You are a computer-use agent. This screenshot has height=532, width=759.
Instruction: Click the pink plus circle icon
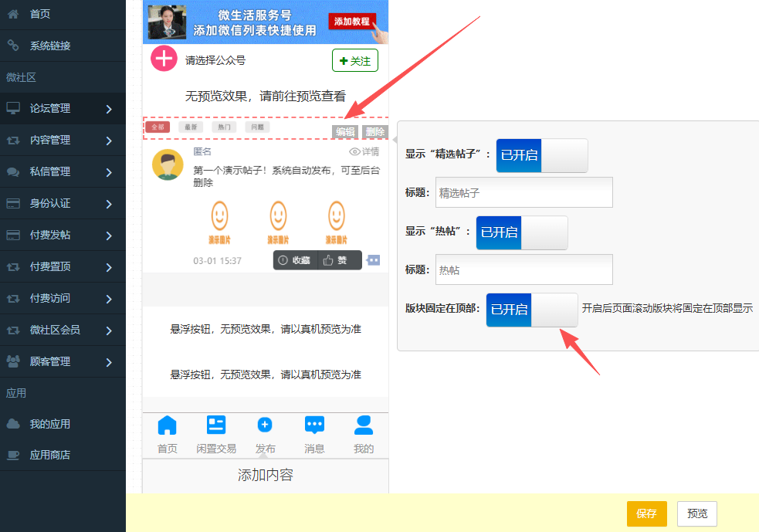coord(164,59)
